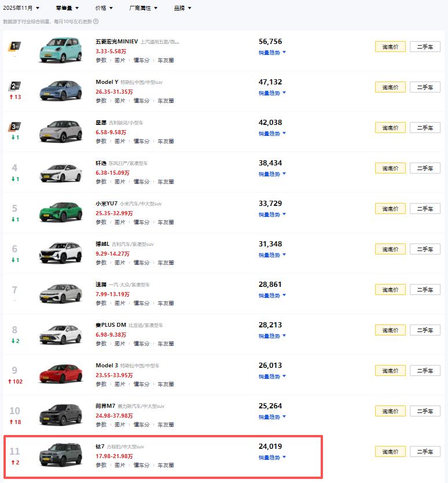Click 询底价 for 五菱宏光MINIEV
Image resolution: width=448 pixels, height=483 pixels.
click(x=390, y=47)
